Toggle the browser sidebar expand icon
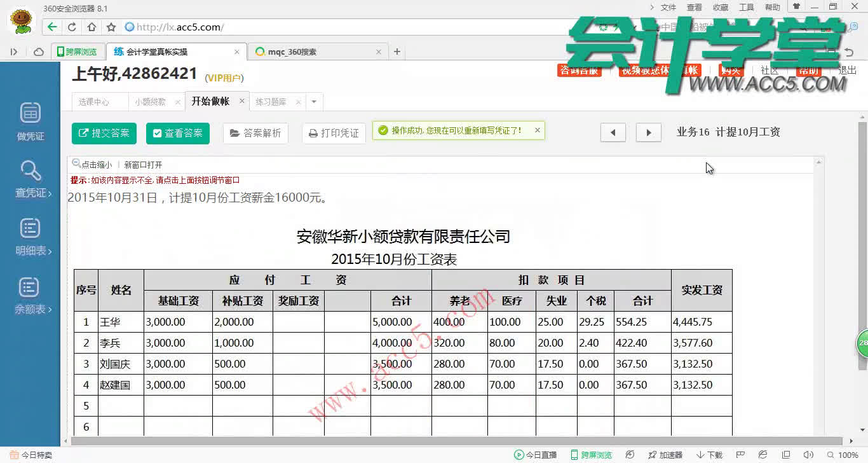 [x=14, y=52]
